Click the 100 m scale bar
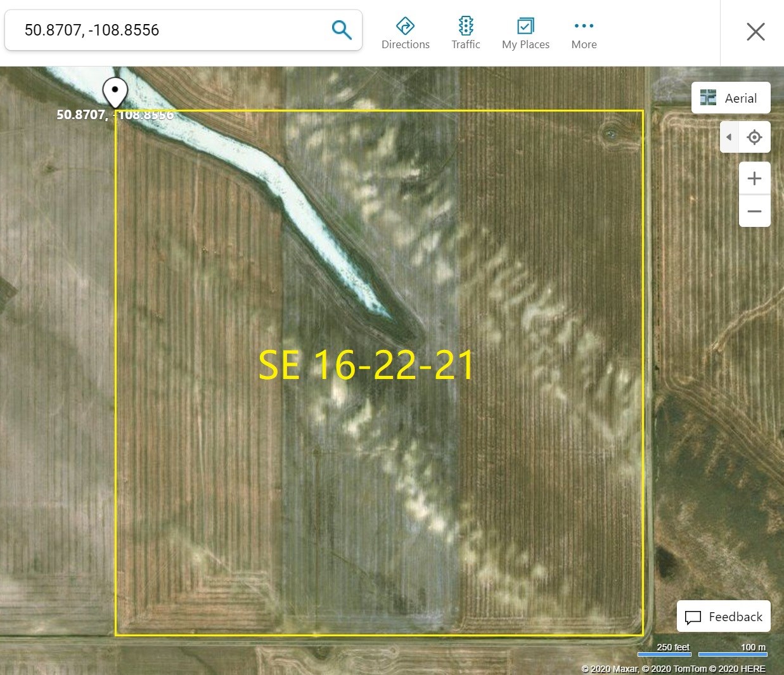784x675 pixels. tap(733, 653)
